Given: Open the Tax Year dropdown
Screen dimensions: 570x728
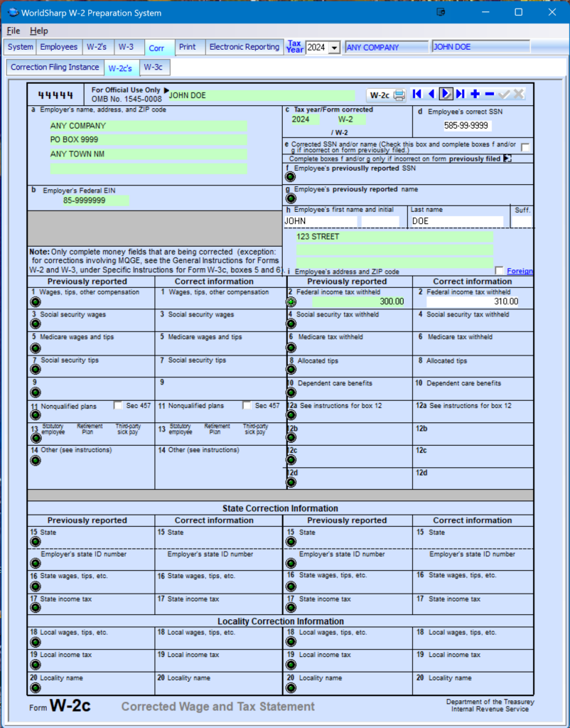Looking at the screenshot, I should tap(334, 48).
